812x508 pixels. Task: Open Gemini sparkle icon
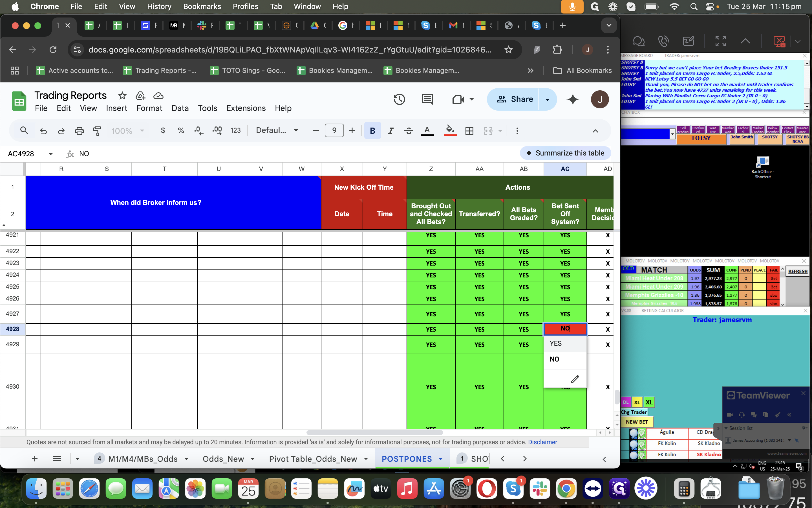pos(573,99)
